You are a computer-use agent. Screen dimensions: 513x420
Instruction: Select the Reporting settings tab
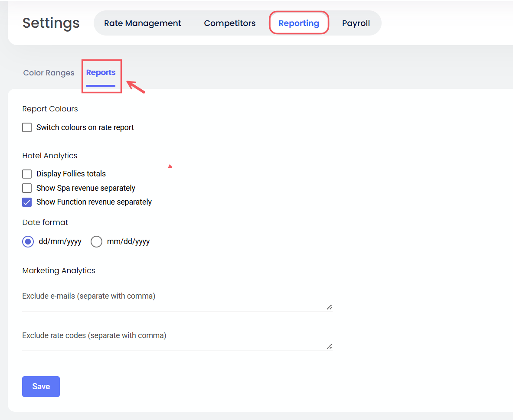[299, 23]
